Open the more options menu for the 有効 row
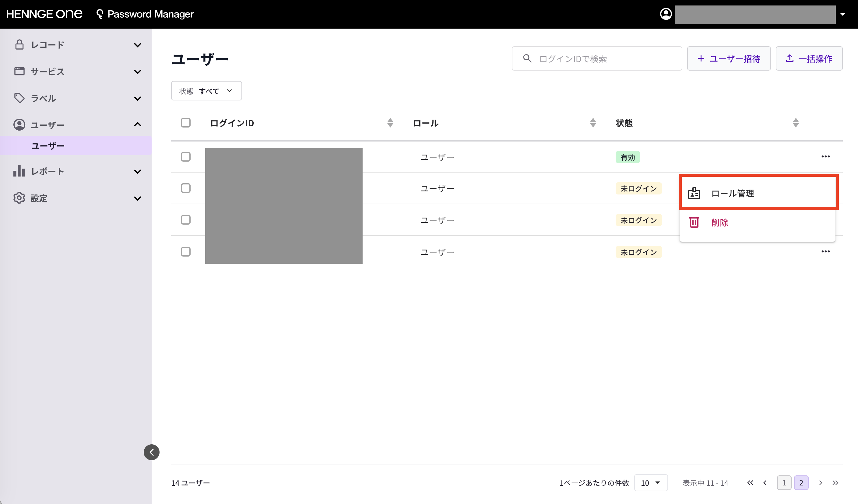Image resolution: width=858 pixels, height=504 pixels. 825,156
